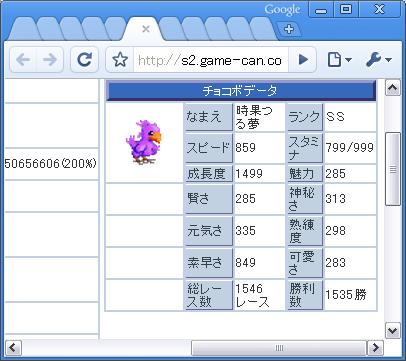Click the vertical scrollbar down arrow

click(393, 331)
